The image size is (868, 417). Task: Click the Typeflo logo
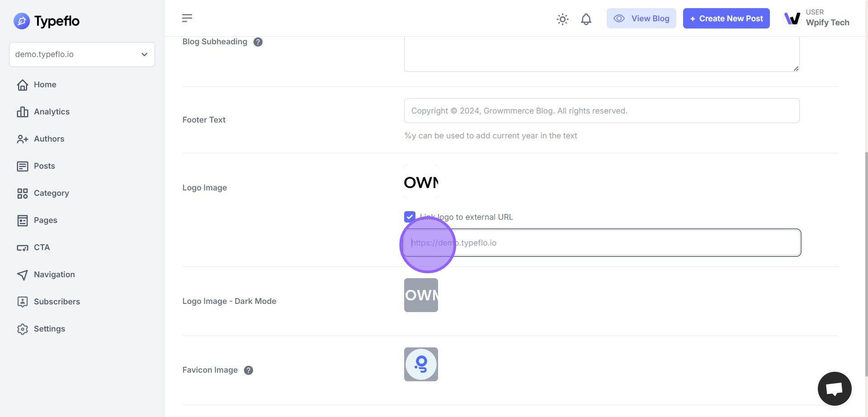[47, 21]
